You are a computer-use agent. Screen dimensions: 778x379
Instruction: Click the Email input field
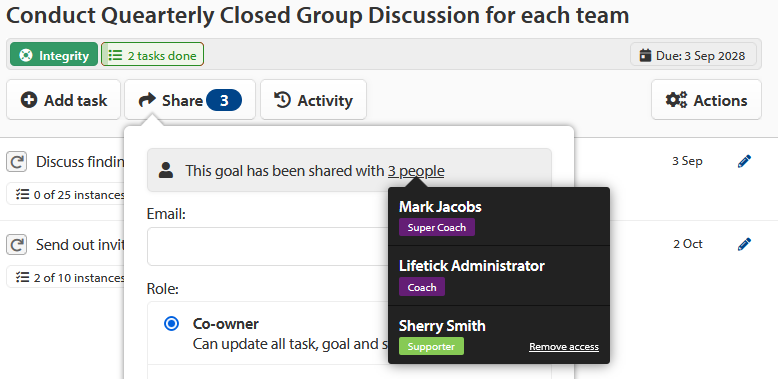(x=268, y=247)
